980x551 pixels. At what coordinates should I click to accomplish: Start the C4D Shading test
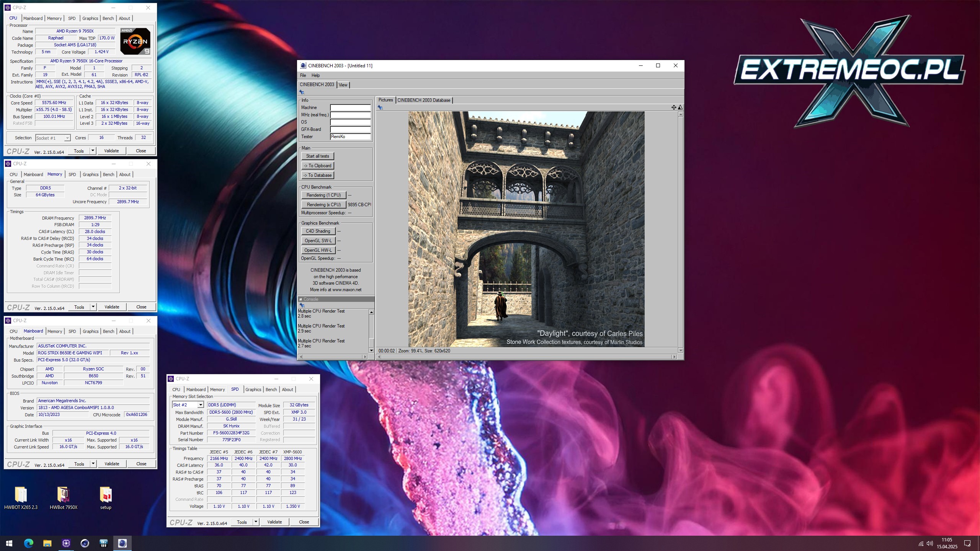pos(318,231)
